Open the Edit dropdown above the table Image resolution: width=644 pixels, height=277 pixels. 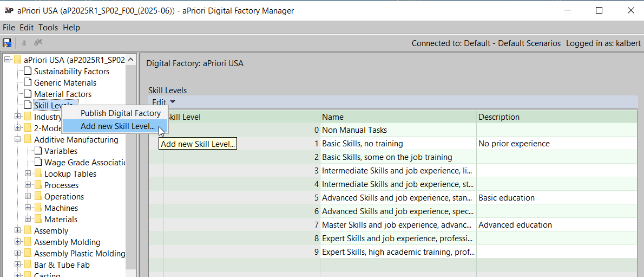(x=163, y=102)
